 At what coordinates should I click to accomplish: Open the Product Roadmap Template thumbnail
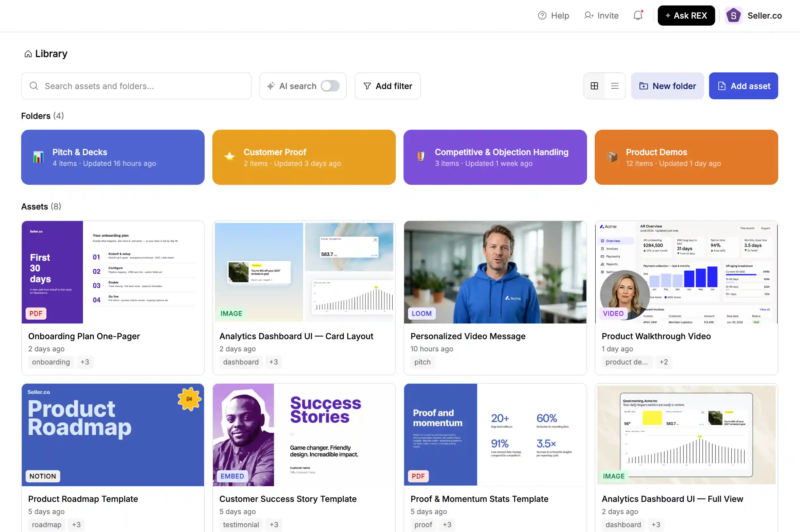[113, 435]
